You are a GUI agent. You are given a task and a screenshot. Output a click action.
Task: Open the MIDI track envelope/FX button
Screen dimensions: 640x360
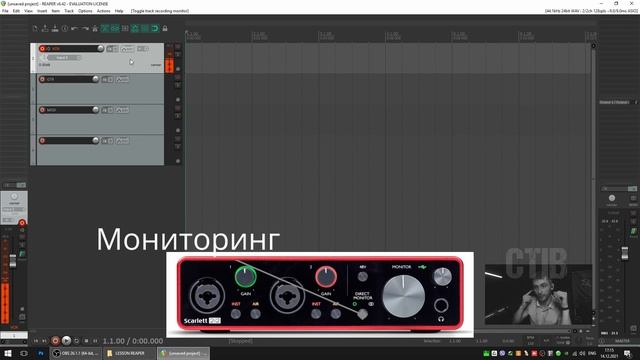click(122, 110)
